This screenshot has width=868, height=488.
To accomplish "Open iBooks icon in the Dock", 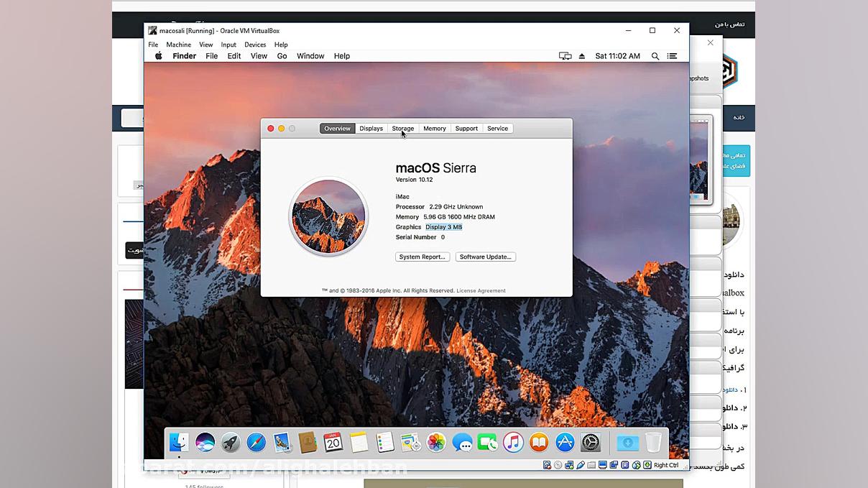I will (x=539, y=442).
